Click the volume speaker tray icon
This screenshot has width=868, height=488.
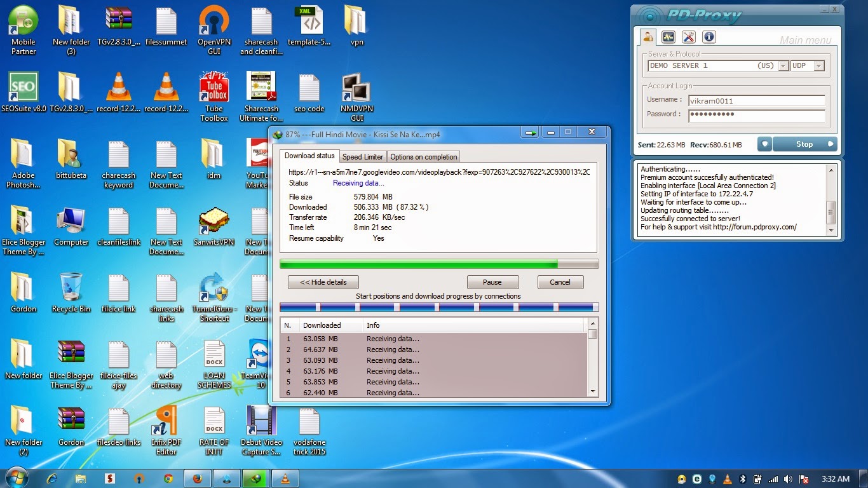point(789,479)
